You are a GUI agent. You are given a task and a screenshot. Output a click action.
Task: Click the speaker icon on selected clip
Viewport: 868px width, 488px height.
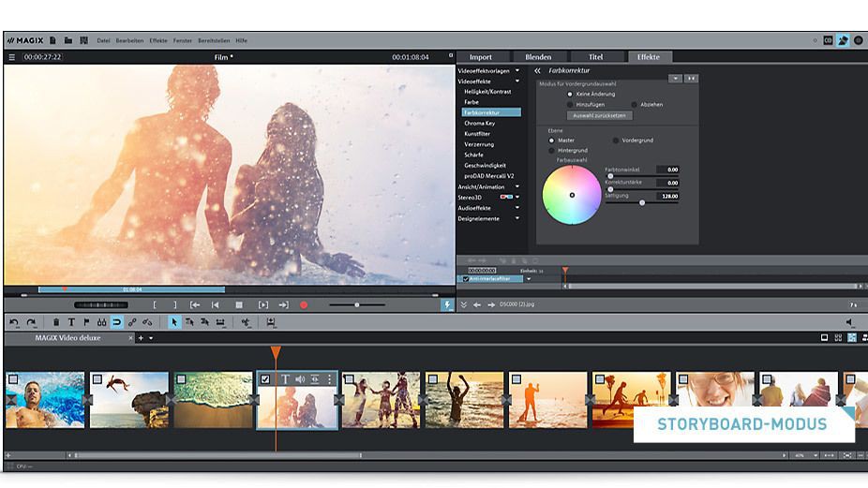click(300, 379)
